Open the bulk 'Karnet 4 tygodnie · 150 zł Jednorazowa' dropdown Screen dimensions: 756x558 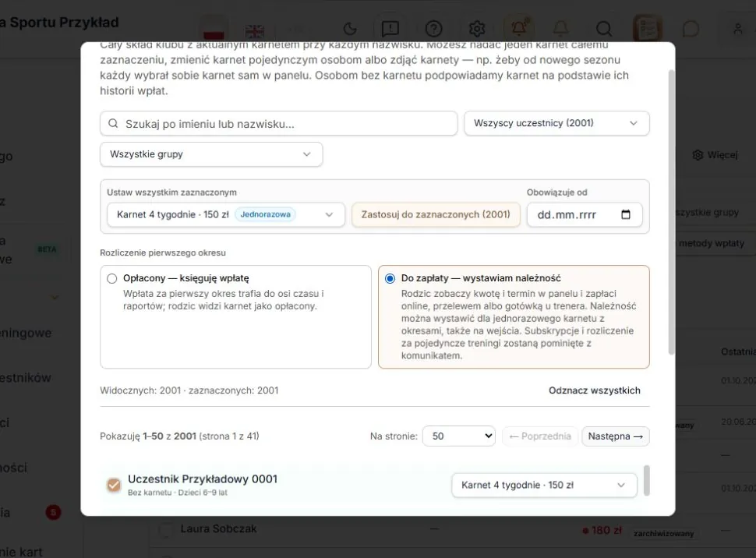(x=226, y=214)
